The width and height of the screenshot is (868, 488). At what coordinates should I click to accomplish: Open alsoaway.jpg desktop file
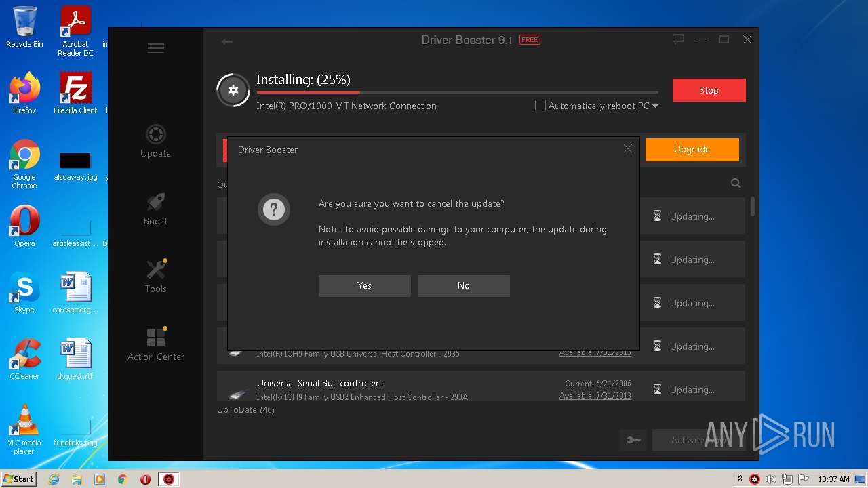(75, 167)
